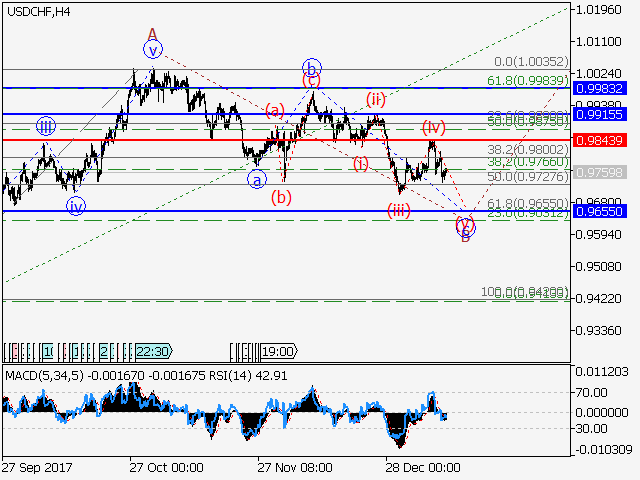The height and width of the screenshot is (480, 640).
Task: Click the blue circled a wave marker
Action: click(257, 180)
